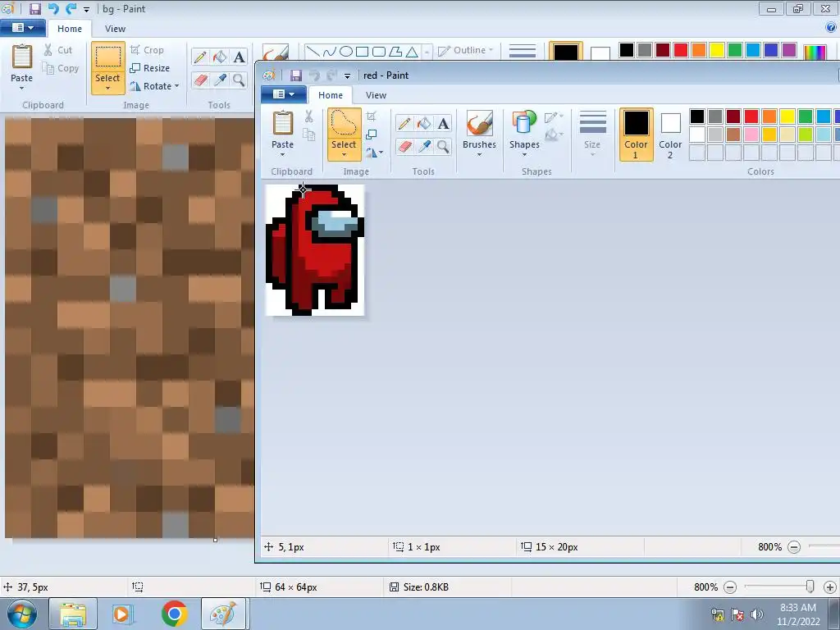Select the Magnifier tool in bg Paint window
This screenshot has width=840, height=630.
239,80
